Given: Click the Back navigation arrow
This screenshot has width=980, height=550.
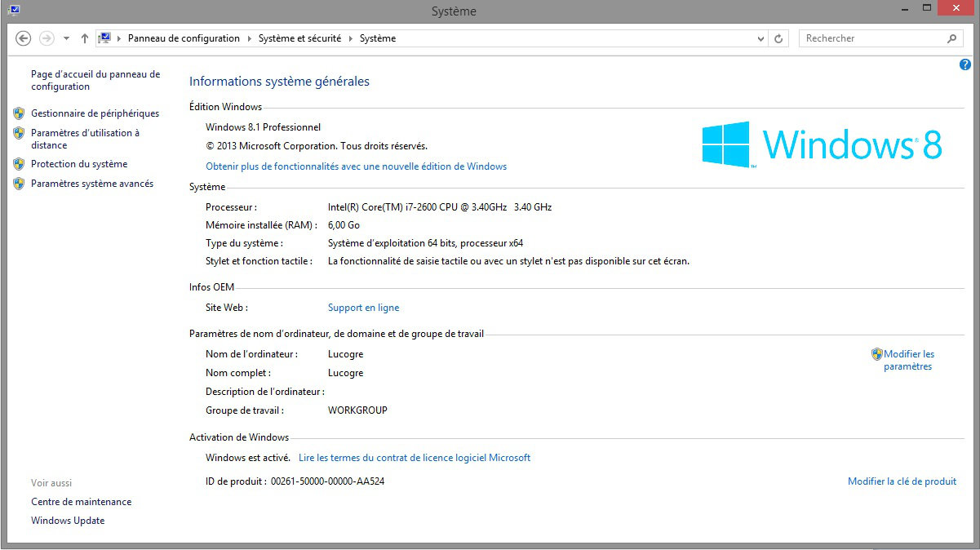Looking at the screenshot, I should 23,38.
